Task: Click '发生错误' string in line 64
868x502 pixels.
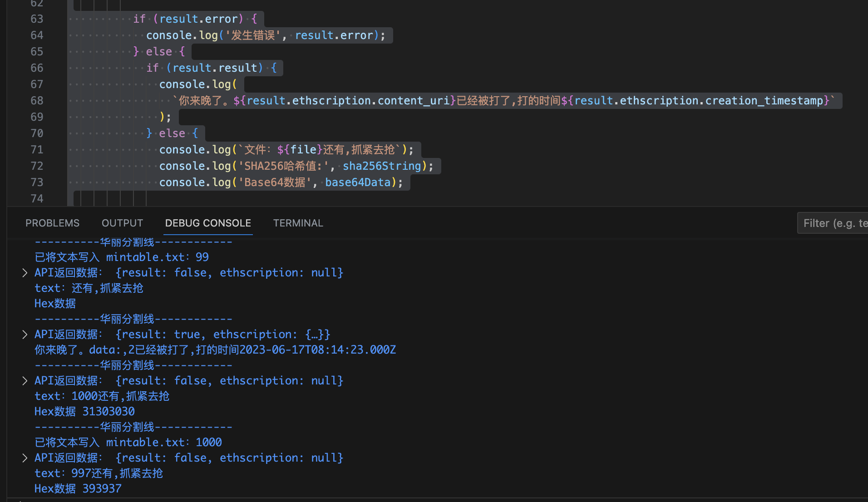Action: point(253,35)
